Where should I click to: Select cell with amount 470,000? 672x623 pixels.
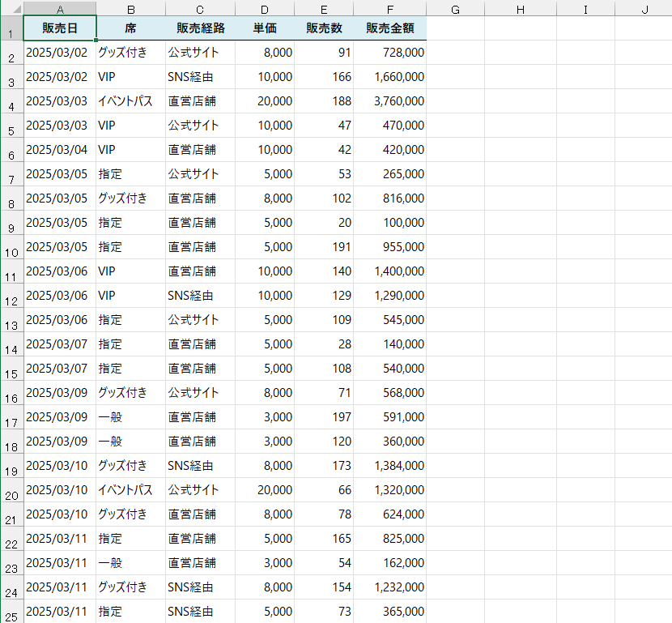(x=390, y=126)
